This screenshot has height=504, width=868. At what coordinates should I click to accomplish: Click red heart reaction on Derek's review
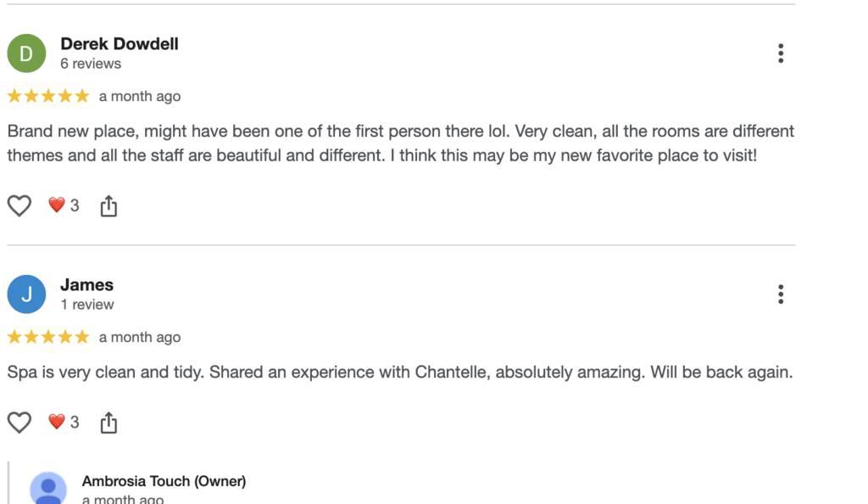tap(57, 205)
